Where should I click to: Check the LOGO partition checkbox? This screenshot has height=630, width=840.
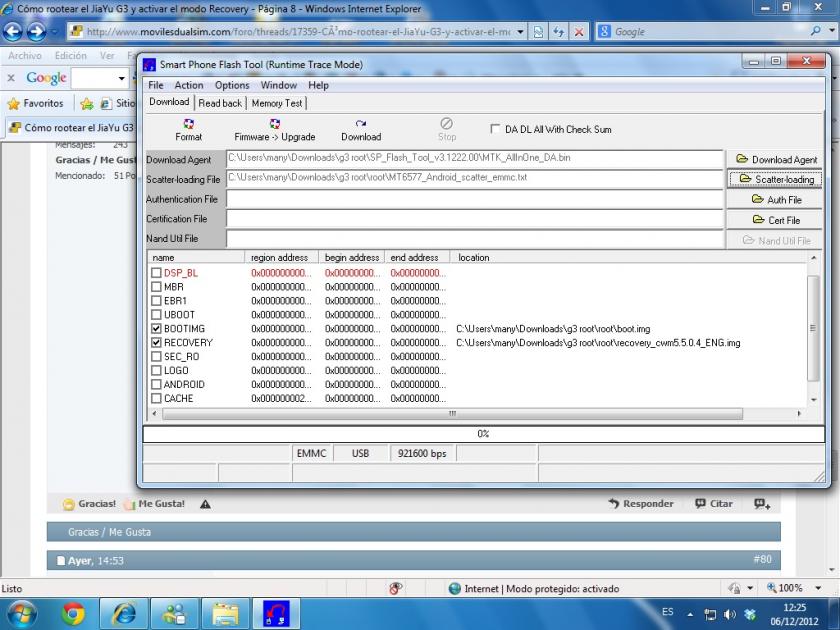[x=156, y=370]
